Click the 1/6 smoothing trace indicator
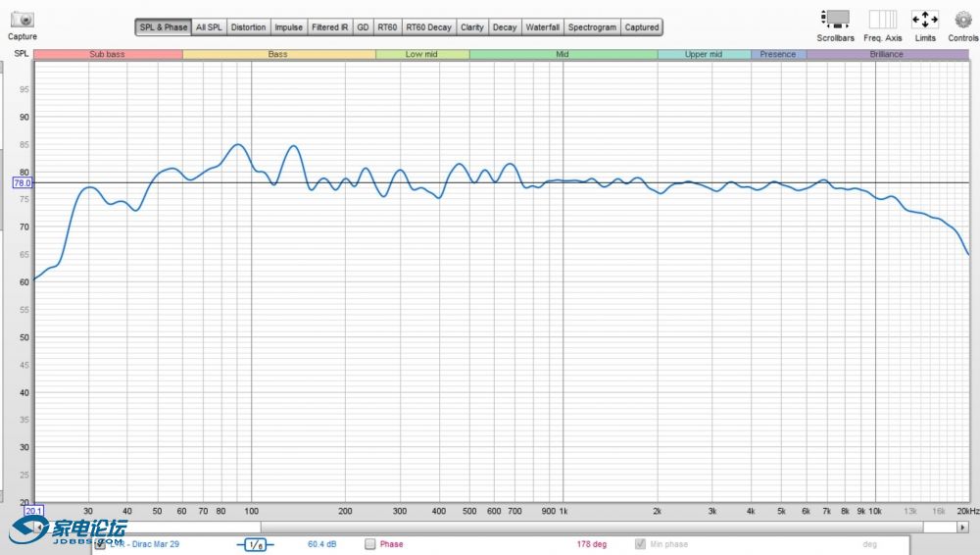The height and width of the screenshot is (555, 980). [x=255, y=544]
